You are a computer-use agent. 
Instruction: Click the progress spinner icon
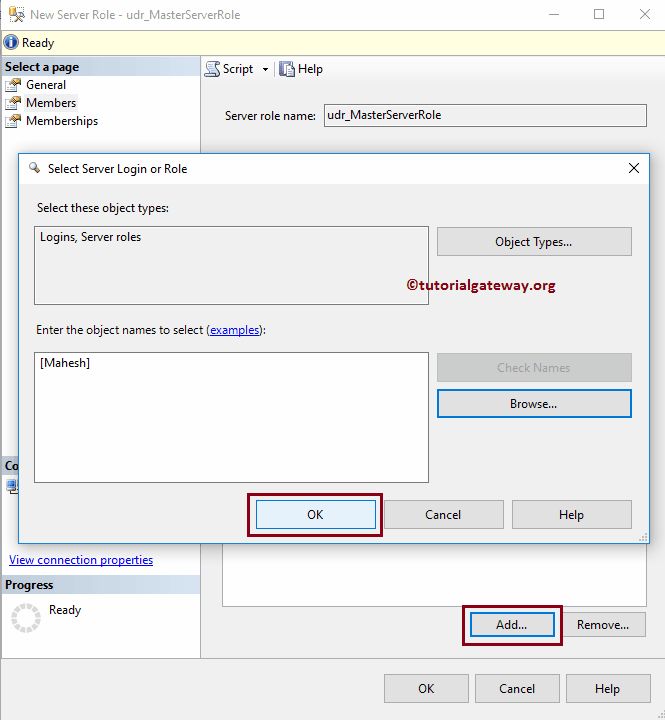[26, 618]
